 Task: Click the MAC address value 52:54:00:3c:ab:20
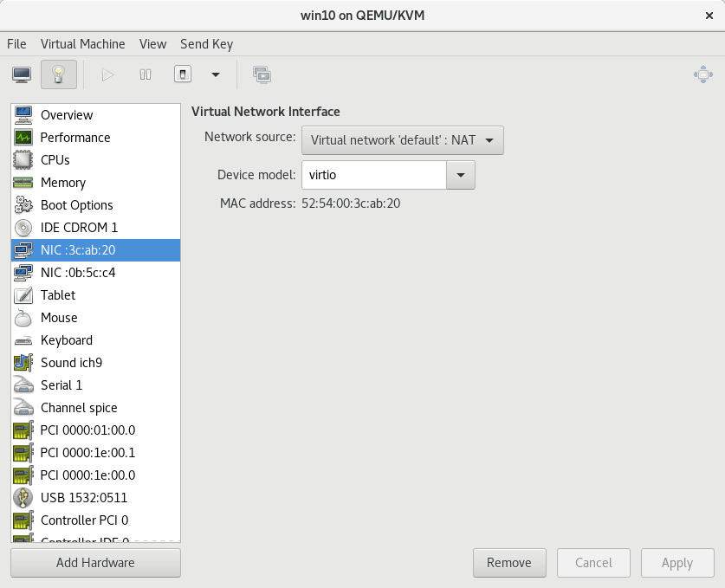click(351, 204)
